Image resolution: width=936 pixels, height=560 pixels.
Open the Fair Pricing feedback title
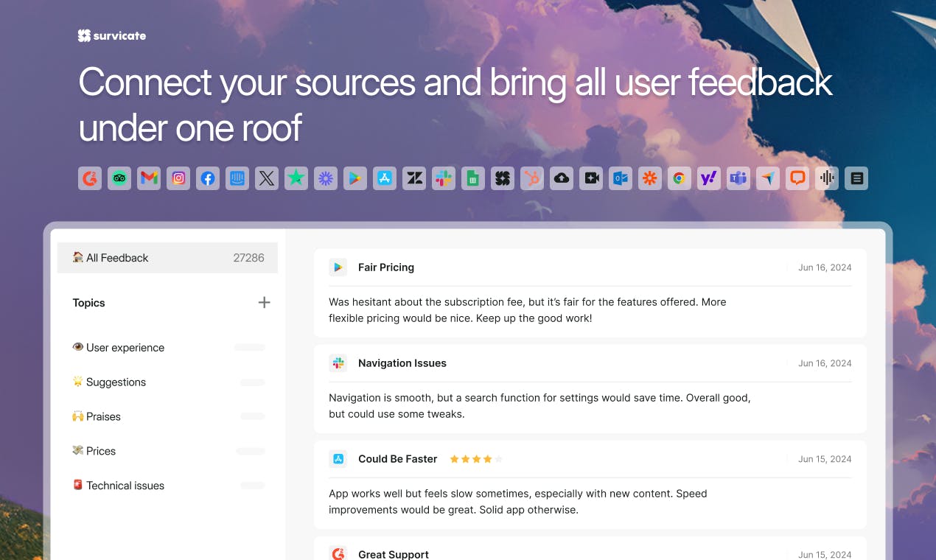point(386,267)
